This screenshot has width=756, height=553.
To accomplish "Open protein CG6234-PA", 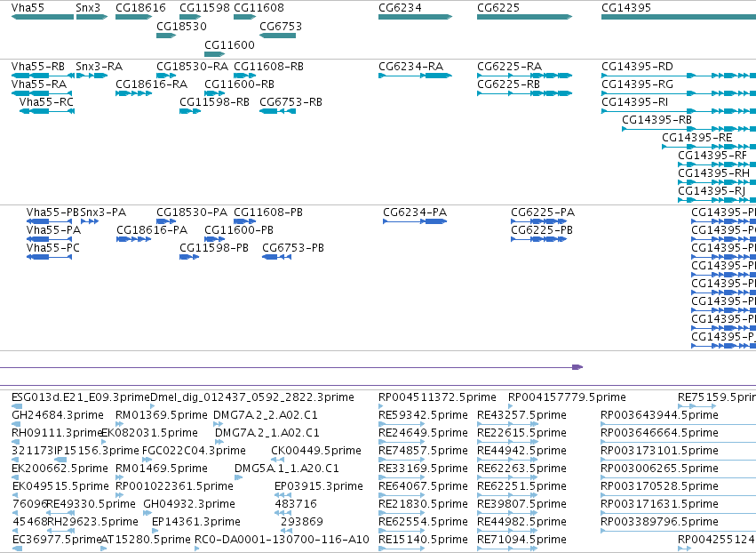I will (415, 221).
